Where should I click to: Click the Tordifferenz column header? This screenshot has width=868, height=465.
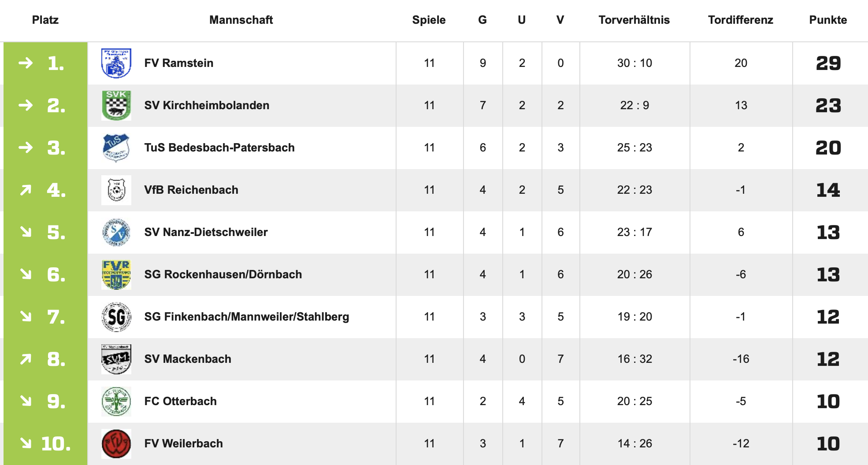click(x=740, y=20)
